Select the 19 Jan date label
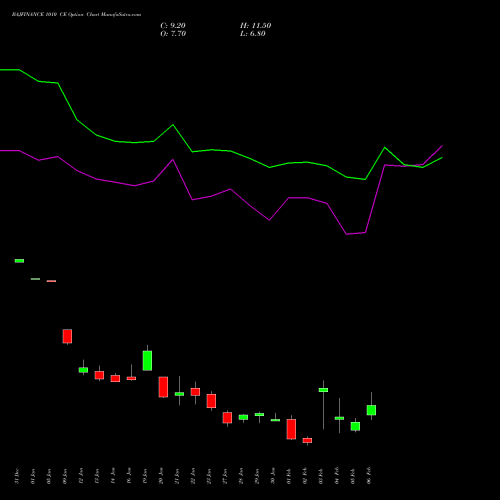The width and height of the screenshot is (500, 500). 145,476
